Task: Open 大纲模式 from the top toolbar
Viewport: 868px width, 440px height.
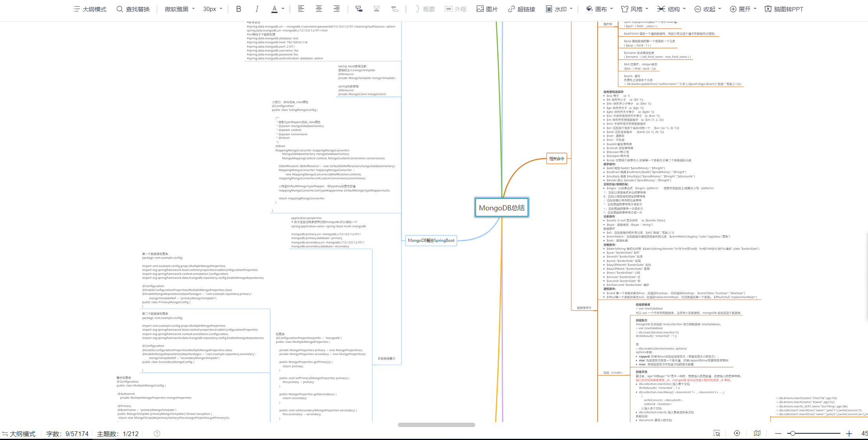Action: 90,9
